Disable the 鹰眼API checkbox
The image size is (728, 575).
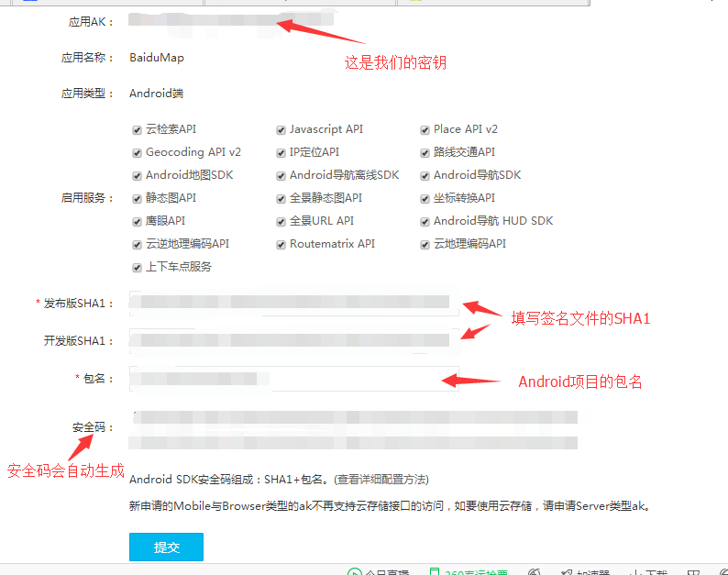(x=137, y=222)
